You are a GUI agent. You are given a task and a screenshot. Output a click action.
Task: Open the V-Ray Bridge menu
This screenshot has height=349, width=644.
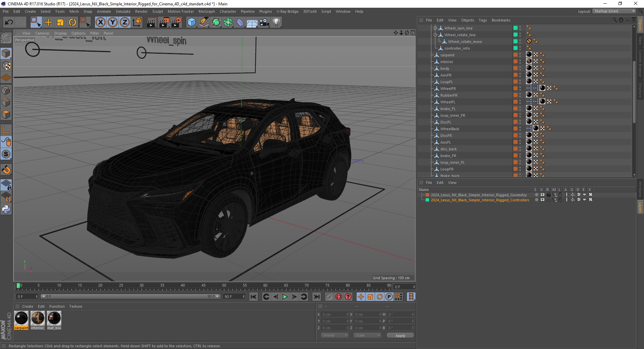point(287,11)
